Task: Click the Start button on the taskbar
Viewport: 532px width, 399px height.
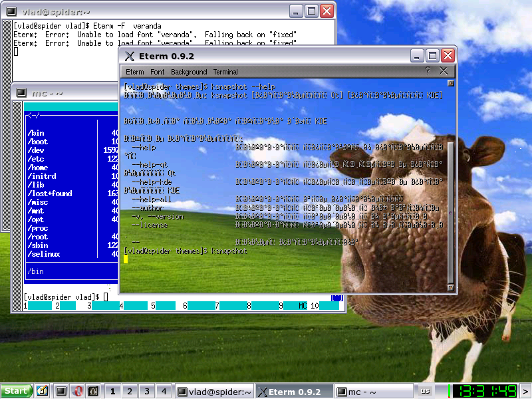Action: point(16,391)
